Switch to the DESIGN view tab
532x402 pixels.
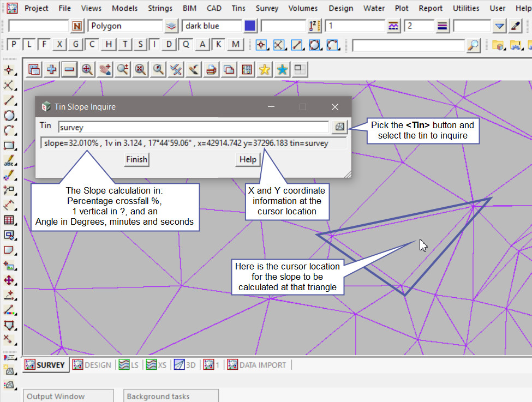pyautogui.click(x=92, y=365)
